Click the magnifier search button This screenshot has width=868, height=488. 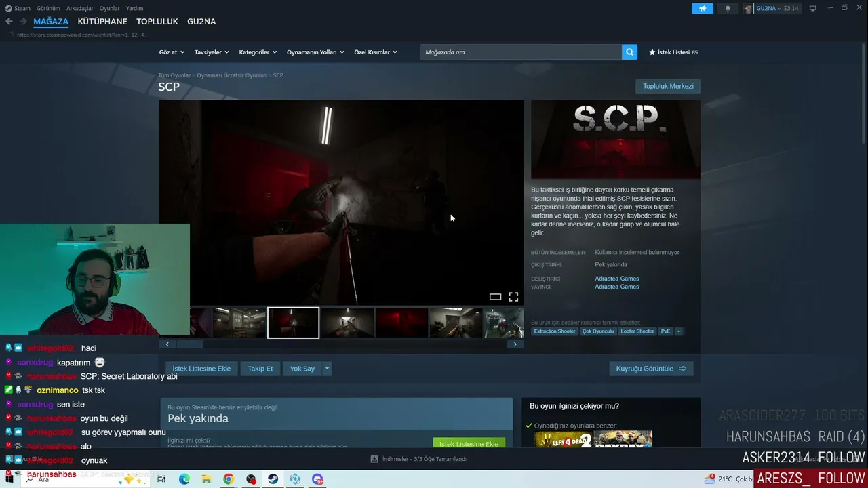pos(629,52)
